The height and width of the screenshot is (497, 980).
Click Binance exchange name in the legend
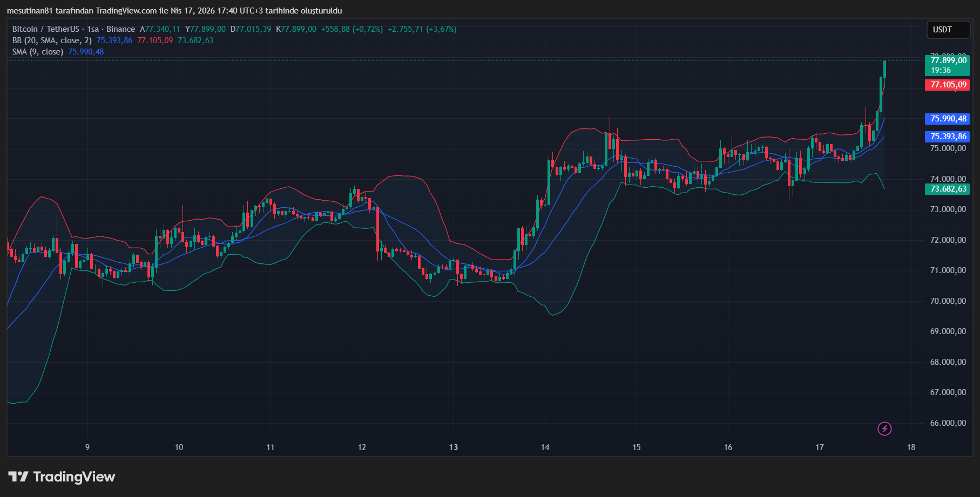click(120, 29)
